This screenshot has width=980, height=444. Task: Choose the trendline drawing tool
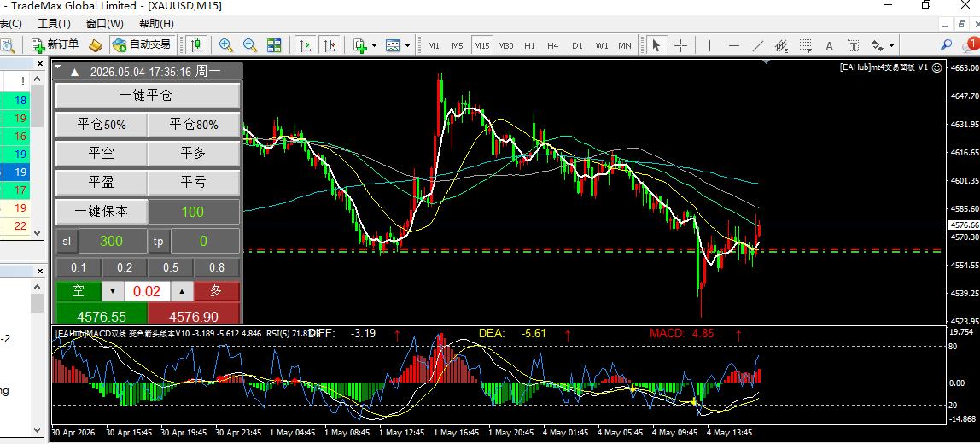[757, 45]
